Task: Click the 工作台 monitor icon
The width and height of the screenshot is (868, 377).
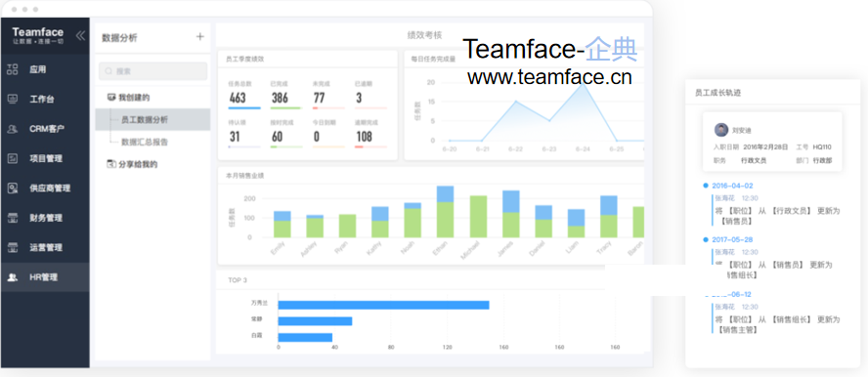Action: (x=12, y=99)
